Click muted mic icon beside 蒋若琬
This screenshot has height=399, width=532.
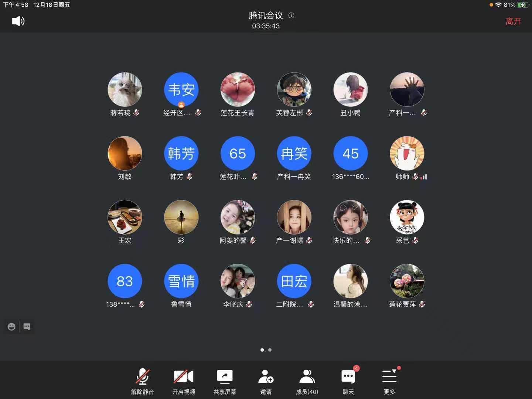tap(136, 113)
